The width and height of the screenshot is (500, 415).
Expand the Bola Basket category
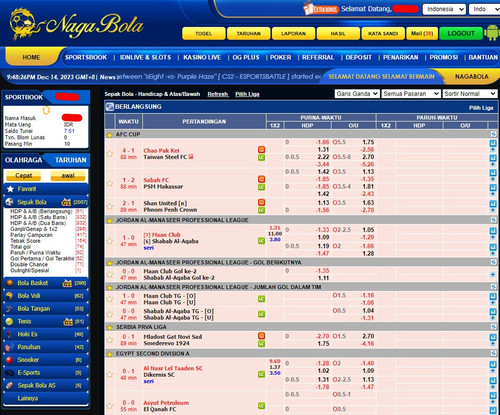pos(46,283)
